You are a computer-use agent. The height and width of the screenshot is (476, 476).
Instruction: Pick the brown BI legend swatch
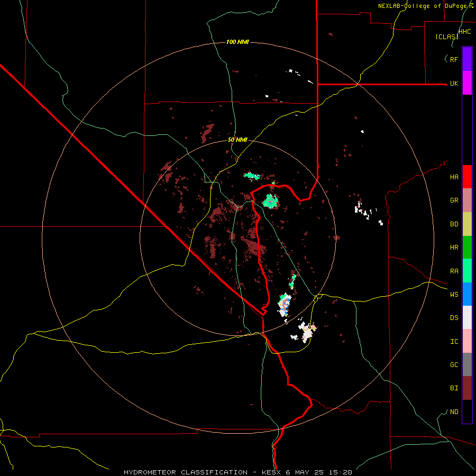pos(467,388)
